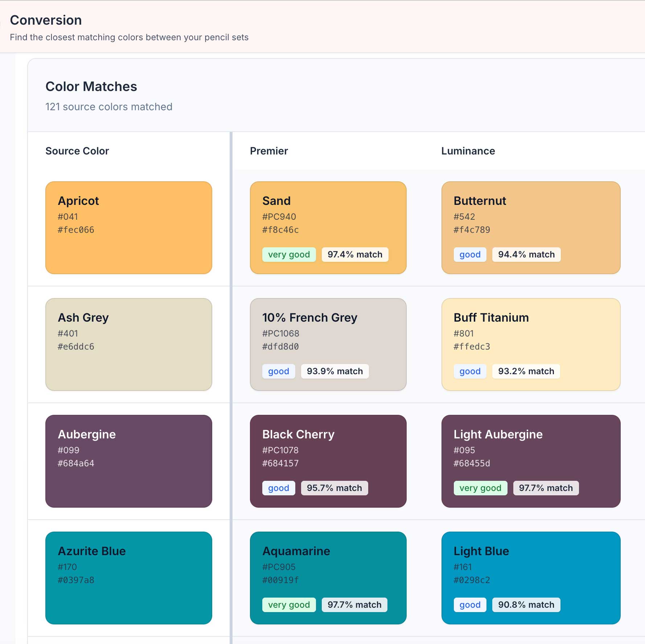Click the 93.2% match badge
Screen dimensions: 645x644
tap(526, 371)
